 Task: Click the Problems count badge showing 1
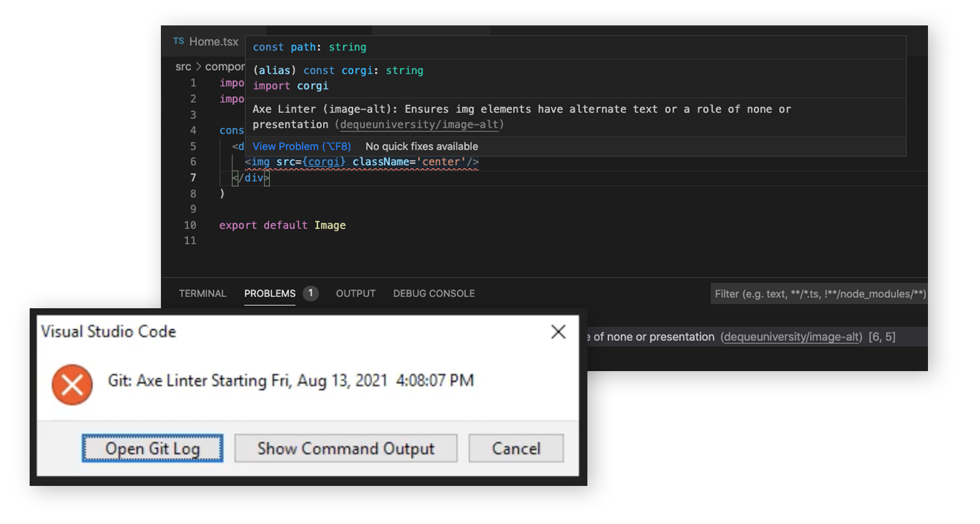pos(310,293)
